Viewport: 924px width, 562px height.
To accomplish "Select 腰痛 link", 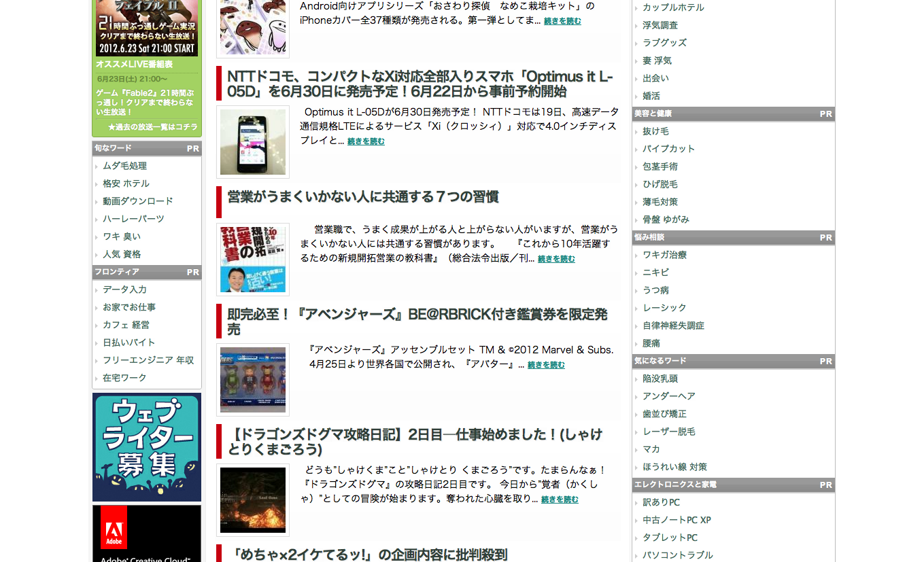I will [651, 343].
